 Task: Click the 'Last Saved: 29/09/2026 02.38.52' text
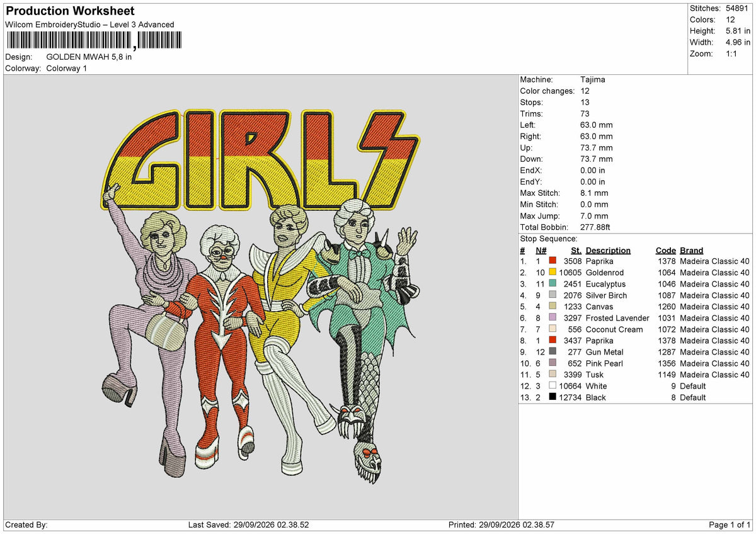tap(248, 525)
